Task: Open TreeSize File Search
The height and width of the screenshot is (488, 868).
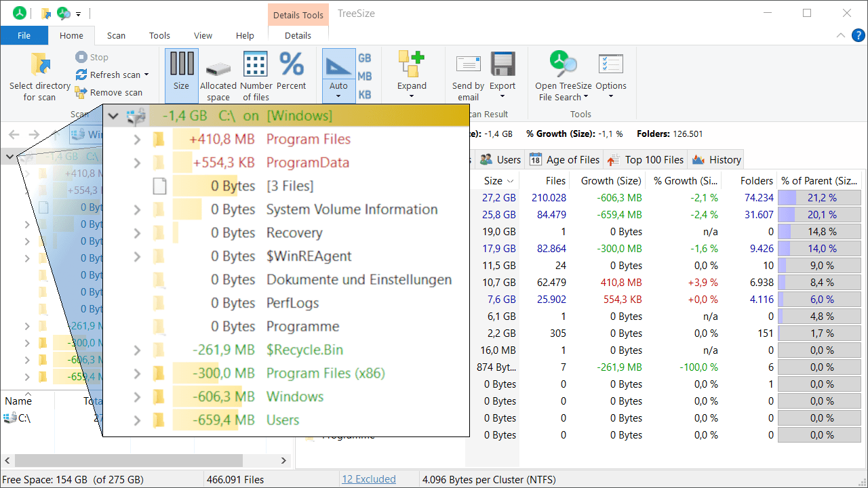Action: point(562,71)
